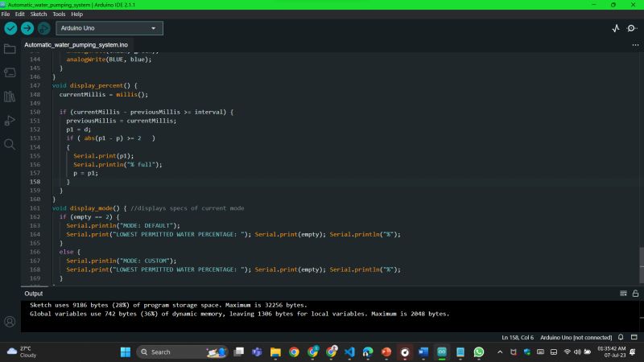The image size is (644, 362).
Task: Click Arduino Uno [not connected] in status bar
Action: (x=576, y=337)
